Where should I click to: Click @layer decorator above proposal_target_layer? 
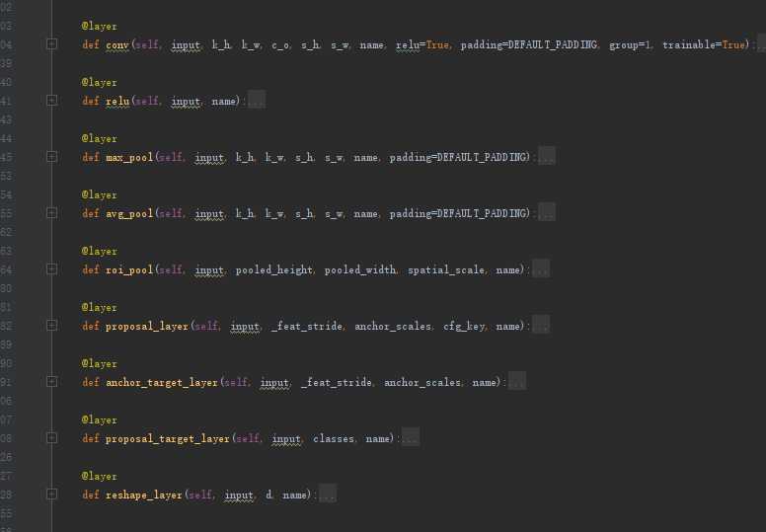point(99,420)
